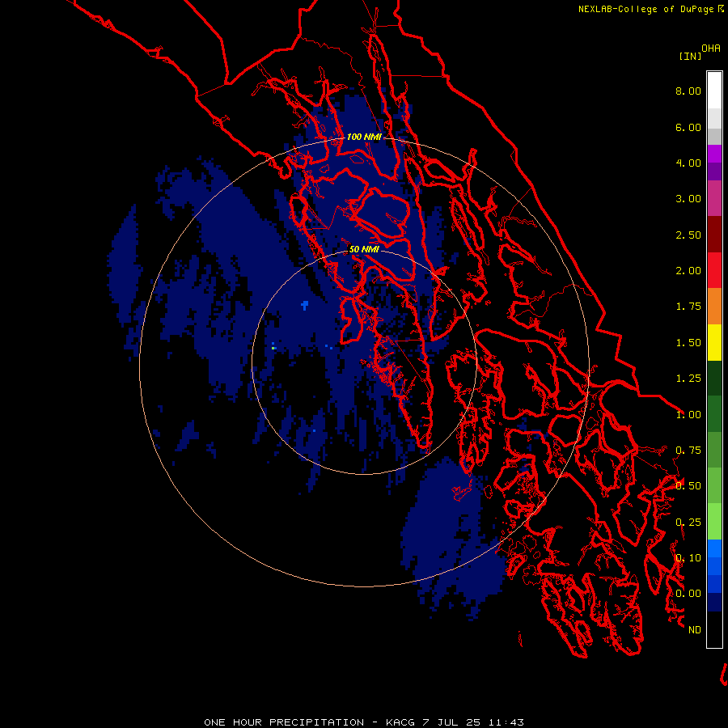Click the 6.00 legend value
The width and height of the screenshot is (728, 728).
688,127
